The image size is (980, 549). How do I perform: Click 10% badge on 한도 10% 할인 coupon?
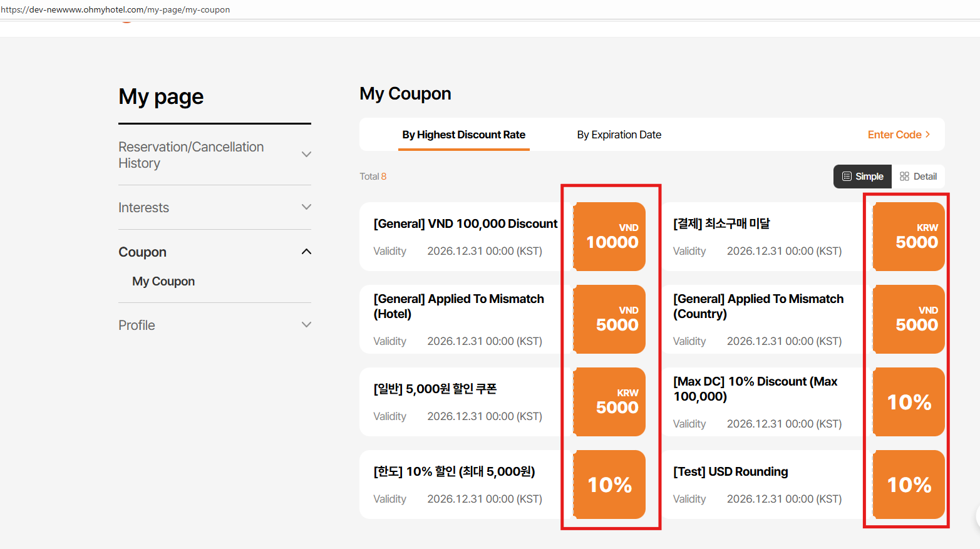click(x=609, y=485)
